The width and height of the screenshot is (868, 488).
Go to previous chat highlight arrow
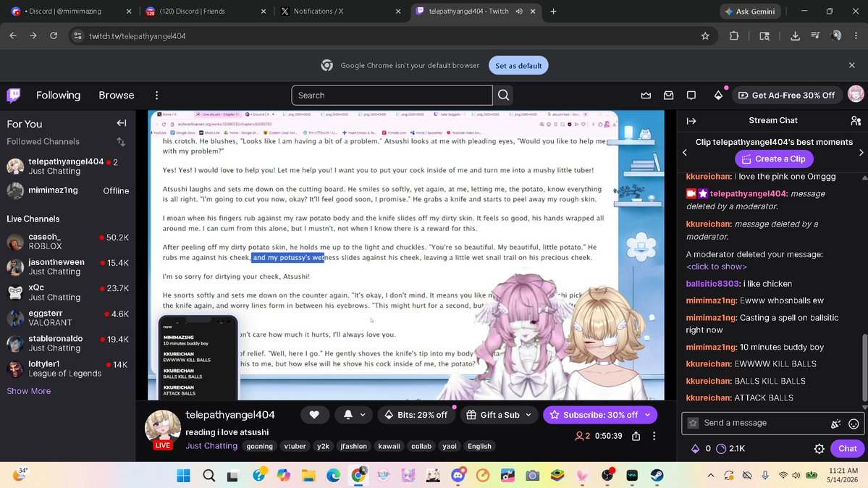click(x=685, y=152)
